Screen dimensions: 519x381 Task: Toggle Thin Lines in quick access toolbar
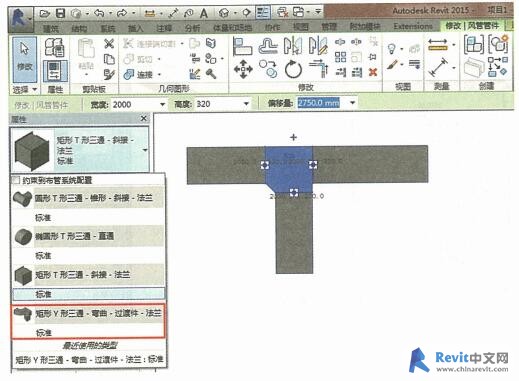pyautogui.click(x=263, y=13)
